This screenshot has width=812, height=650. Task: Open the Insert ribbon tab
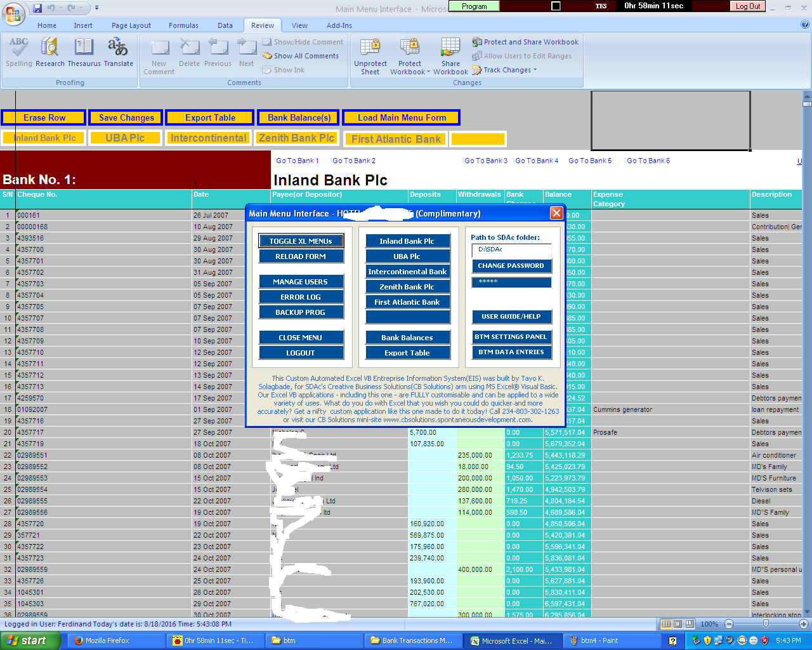[83, 25]
